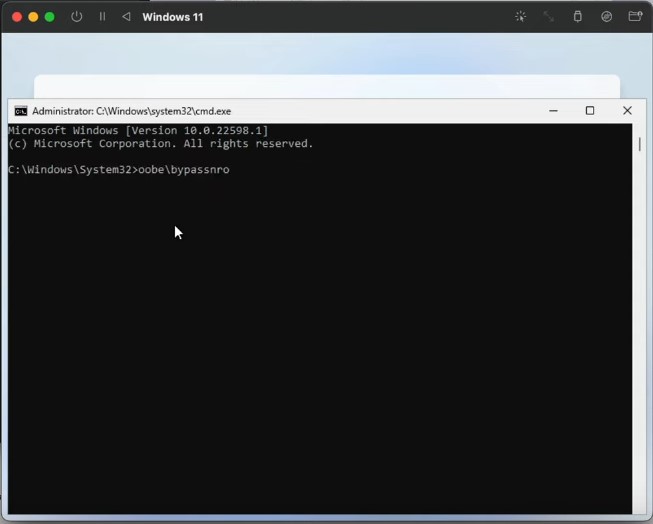Minimize the Command Prompt window
Viewport: 653px width, 524px height.
pos(553,111)
